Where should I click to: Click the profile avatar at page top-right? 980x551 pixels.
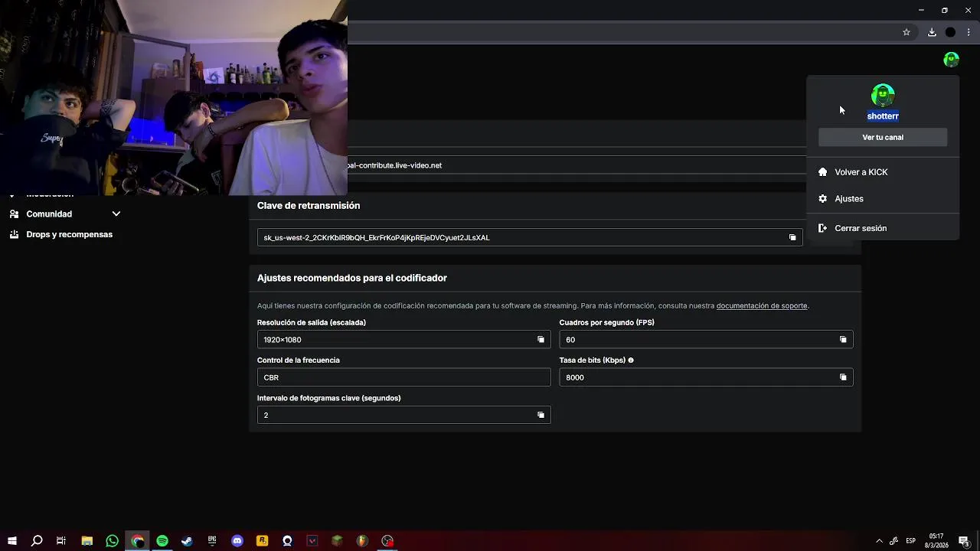pos(951,59)
